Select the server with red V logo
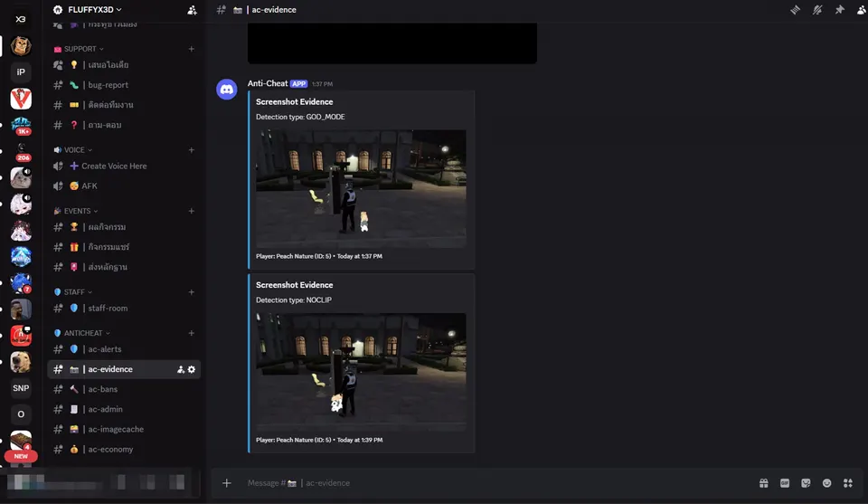868x504 pixels. [x=21, y=100]
